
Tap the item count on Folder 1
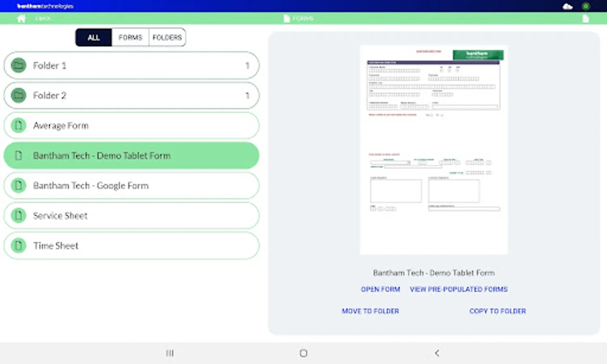pos(247,66)
